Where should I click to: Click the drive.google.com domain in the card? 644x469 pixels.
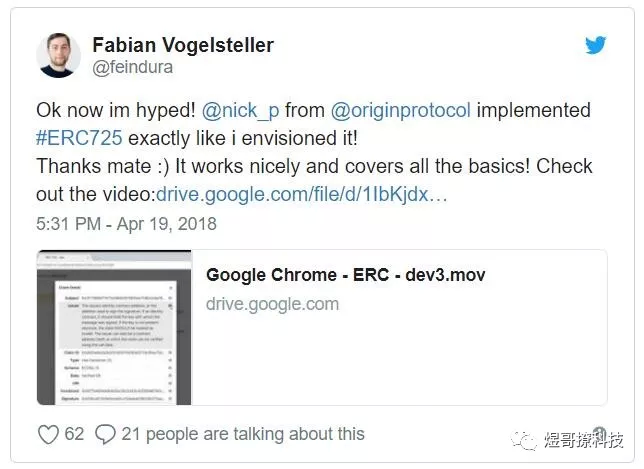(272, 304)
